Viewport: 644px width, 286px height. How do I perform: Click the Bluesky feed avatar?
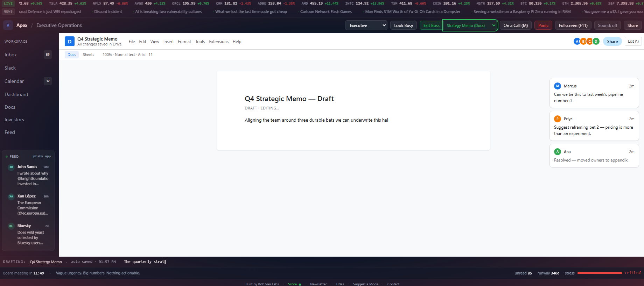[x=11, y=226]
